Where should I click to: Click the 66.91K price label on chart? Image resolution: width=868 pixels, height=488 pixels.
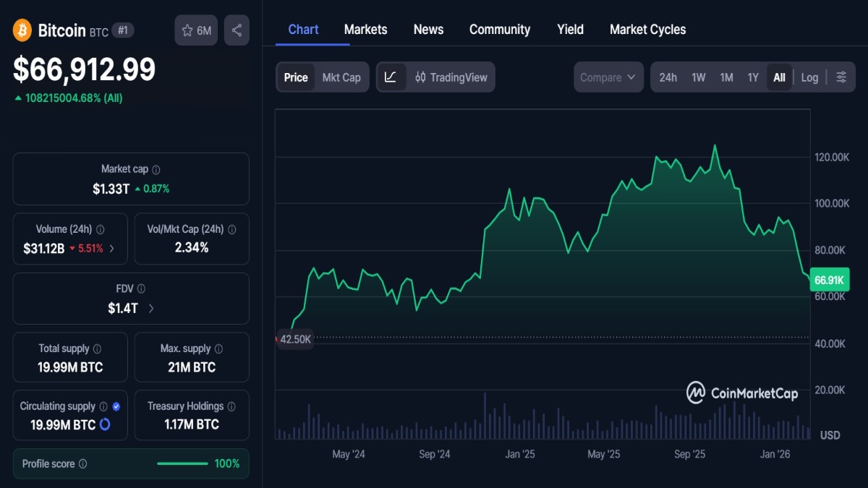point(829,279)
